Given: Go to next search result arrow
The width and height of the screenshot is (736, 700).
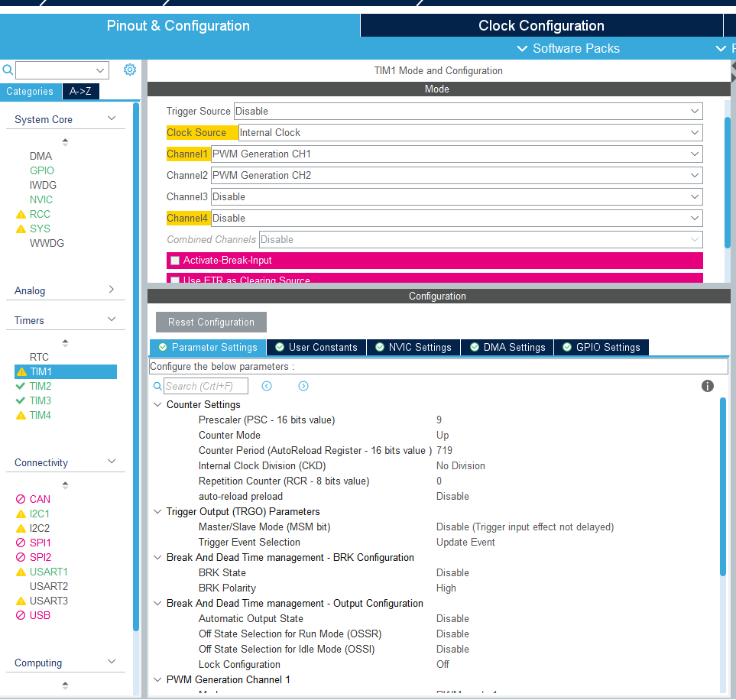Looking at the screenshot, I should click(303, 386).
